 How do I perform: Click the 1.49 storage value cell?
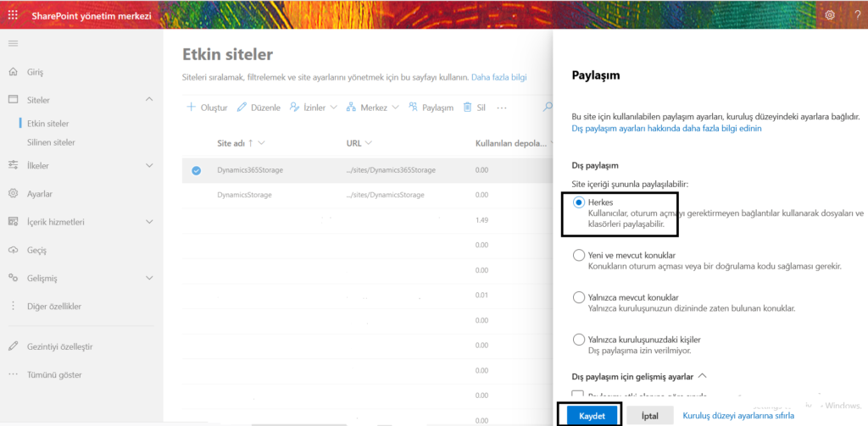click(x=481, y=220)
